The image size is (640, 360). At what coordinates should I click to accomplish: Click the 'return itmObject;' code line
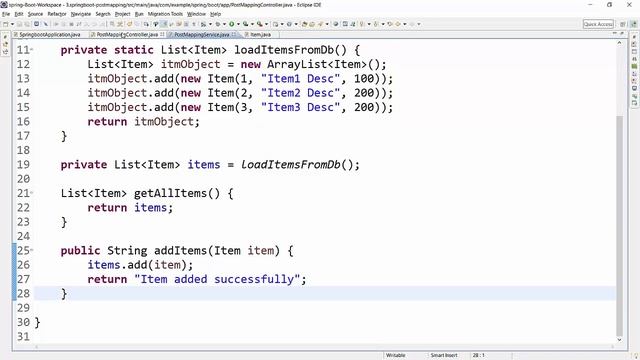tap(143, 122)
